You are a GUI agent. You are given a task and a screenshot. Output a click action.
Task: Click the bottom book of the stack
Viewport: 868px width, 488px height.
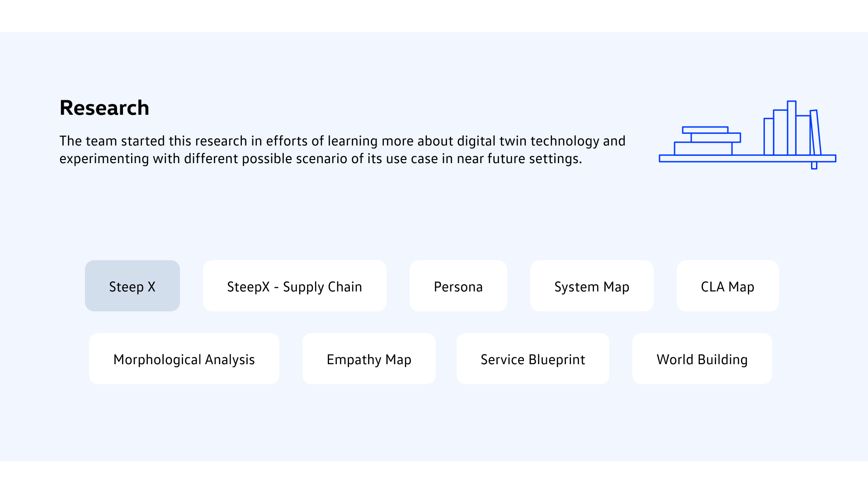click(x=703, y=149)
